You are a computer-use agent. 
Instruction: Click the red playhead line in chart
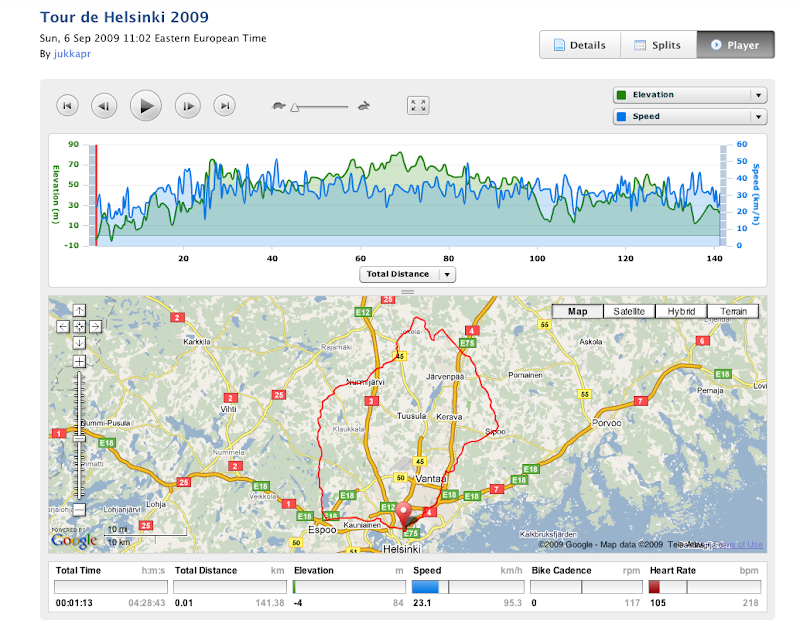(x=96, y=195)
